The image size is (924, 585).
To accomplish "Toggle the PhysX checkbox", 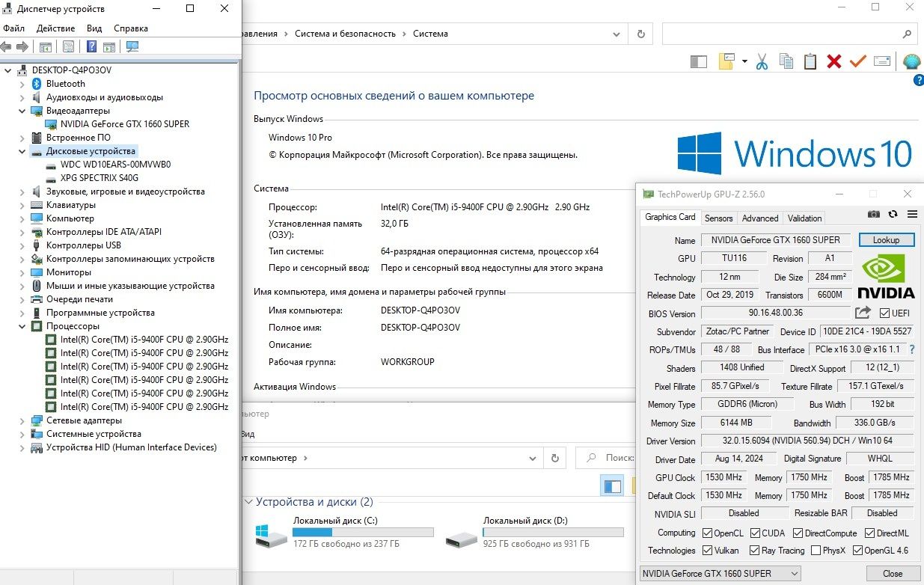I will [816, 551].
